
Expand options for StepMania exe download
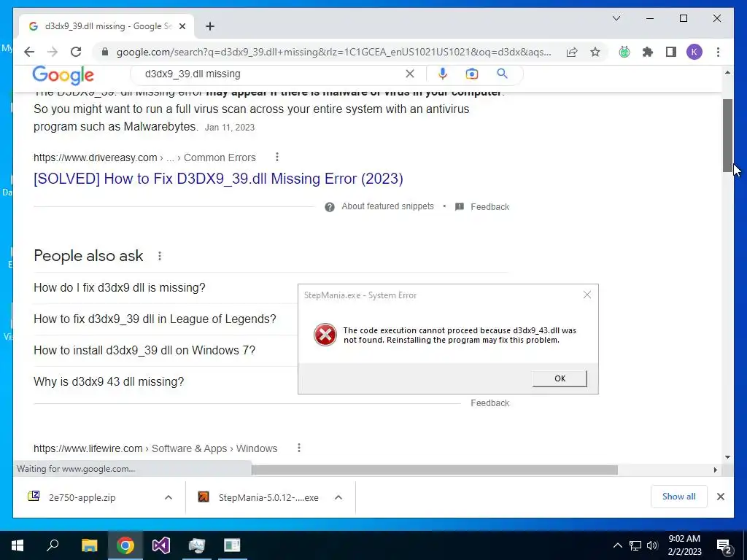click(338, 497)
